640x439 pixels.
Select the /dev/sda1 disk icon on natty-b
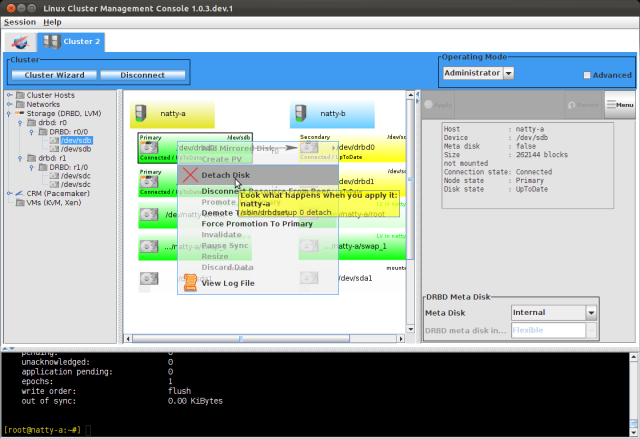coord(309,277)
